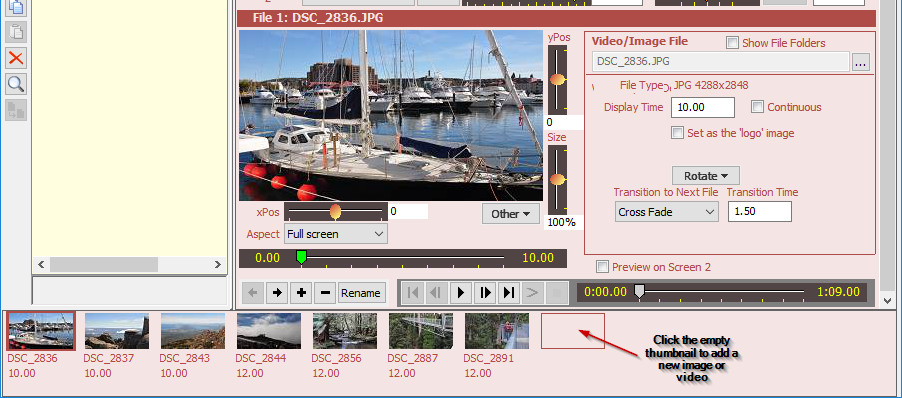Enable Show File Folders checkbox
902x398 pixels.
click(x=732, y=43)
